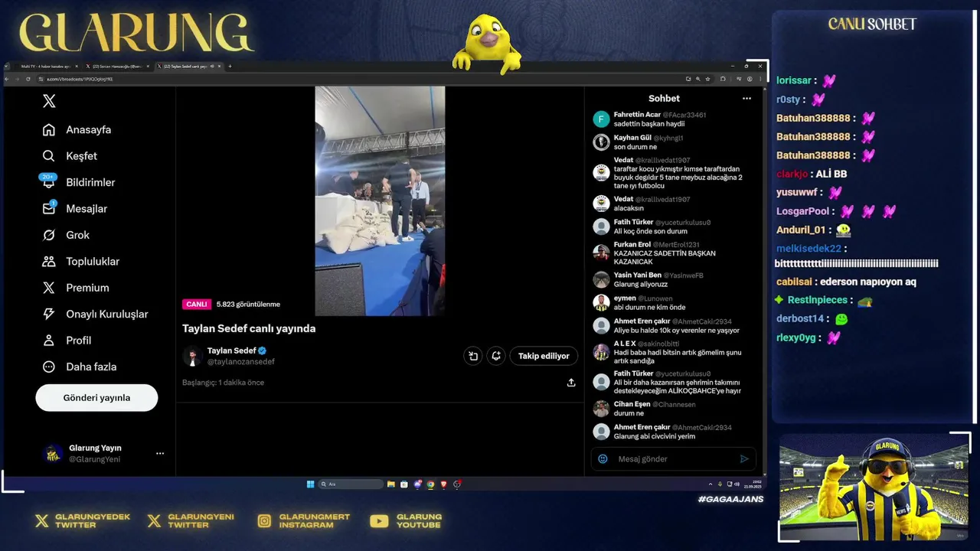The image size is (980, 551).
Task: Expand system tray hidden icons chevron
Action: pos(710,484)
